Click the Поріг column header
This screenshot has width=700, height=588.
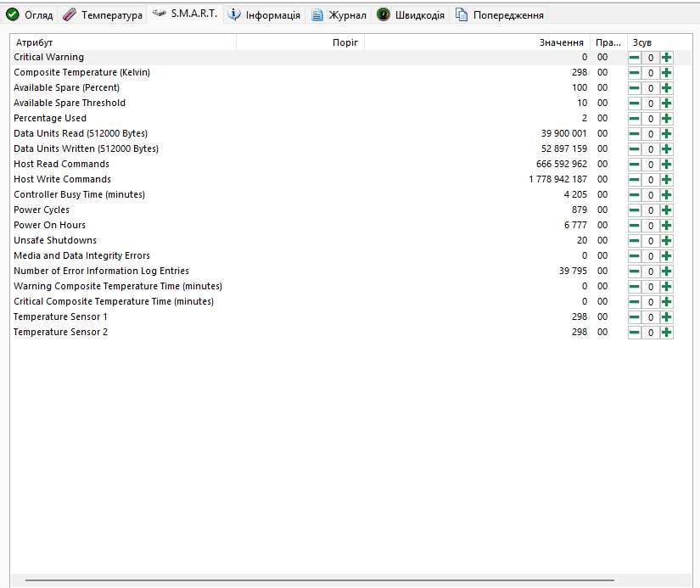[x=300, y=42]
